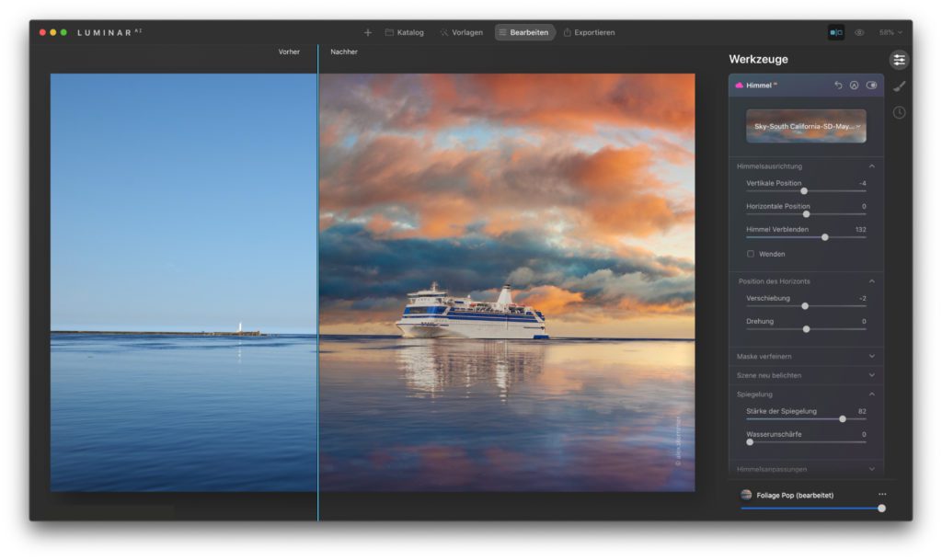This screenshot has width=942, height=560.
Task: Adjust the Stärke der Spiegelung slider
Action: pos(841,418)
